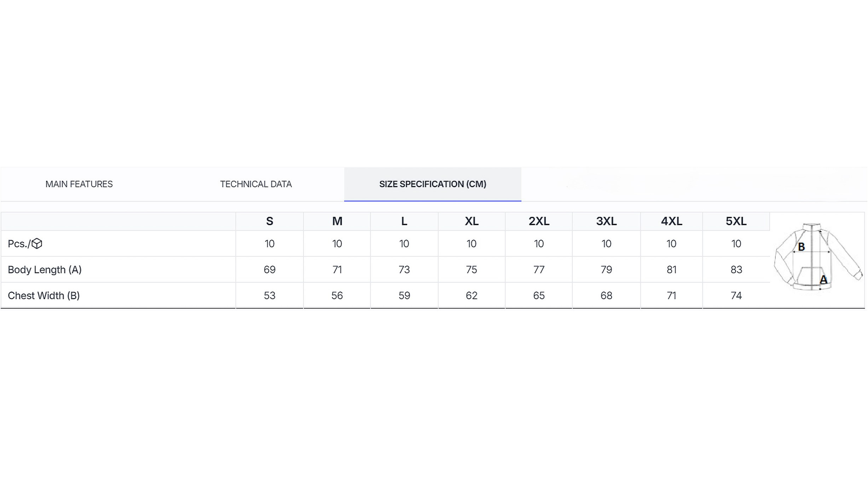Click body length value 77 for 2XL
The width and height of the screenshot is (868, 488).
(x=539, y=270)
